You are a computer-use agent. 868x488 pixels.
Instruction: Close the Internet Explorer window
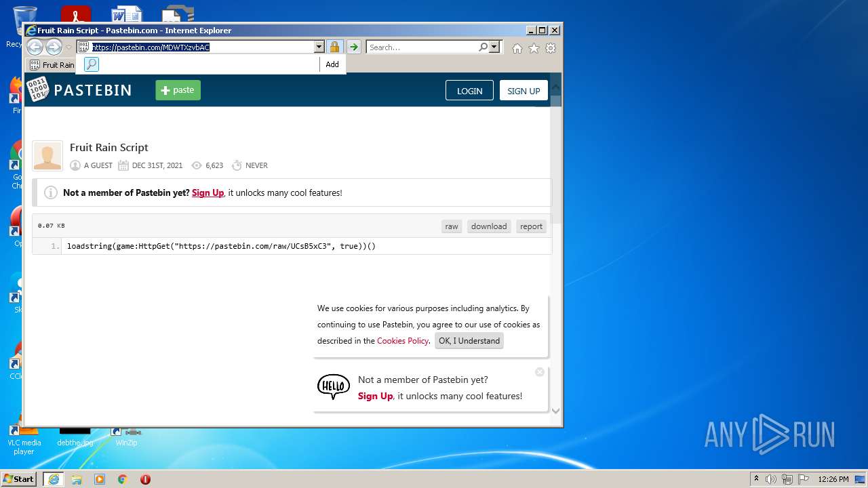(555, 30)
